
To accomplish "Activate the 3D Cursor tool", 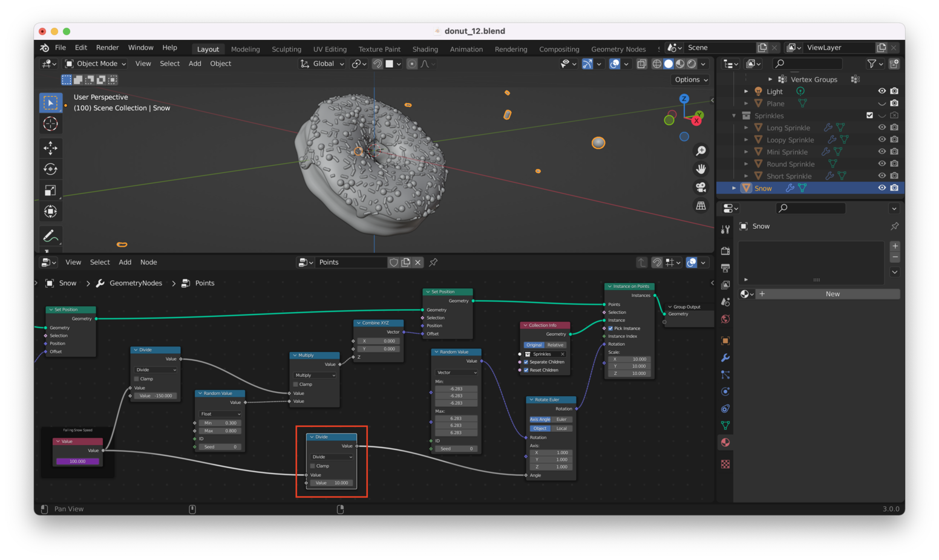I will pos(50,124).
